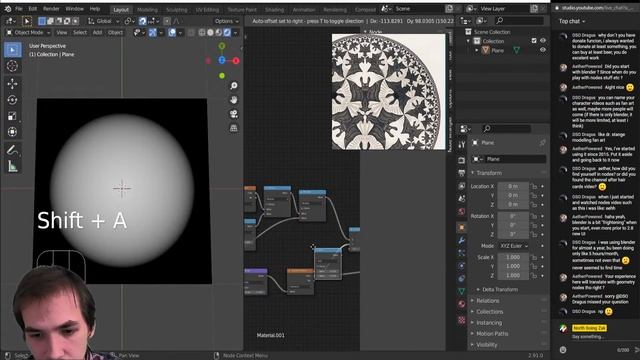The image size is (640, 360).
Task: Toggle Collection visibility eye icon
Action: [543, 41]
